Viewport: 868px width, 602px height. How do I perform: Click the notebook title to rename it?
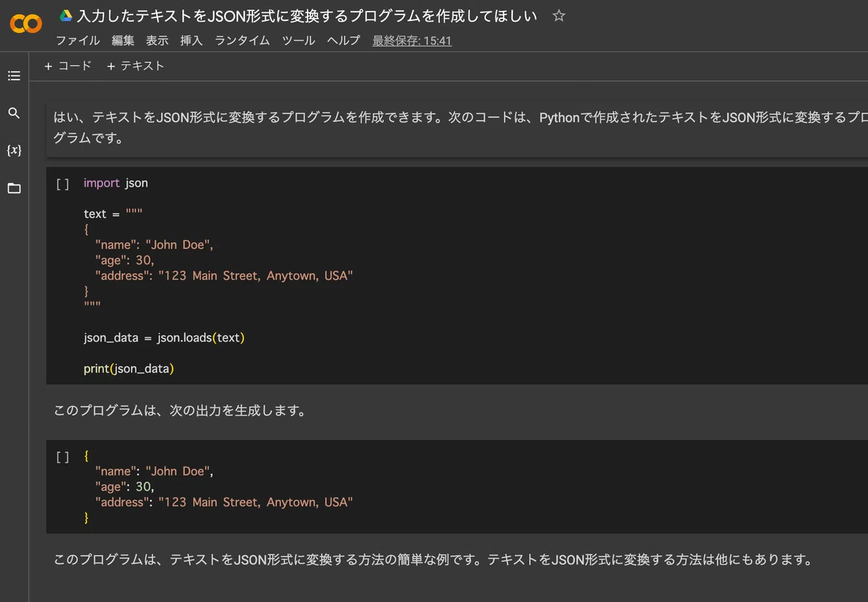pyautogui.click(x=307, y=16)
